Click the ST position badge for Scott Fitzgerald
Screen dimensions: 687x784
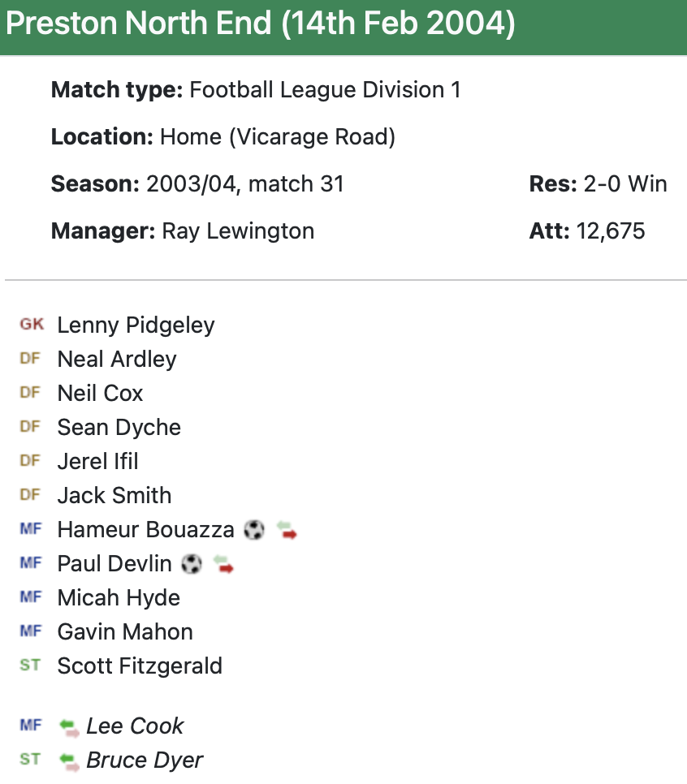tap(30, 666)
